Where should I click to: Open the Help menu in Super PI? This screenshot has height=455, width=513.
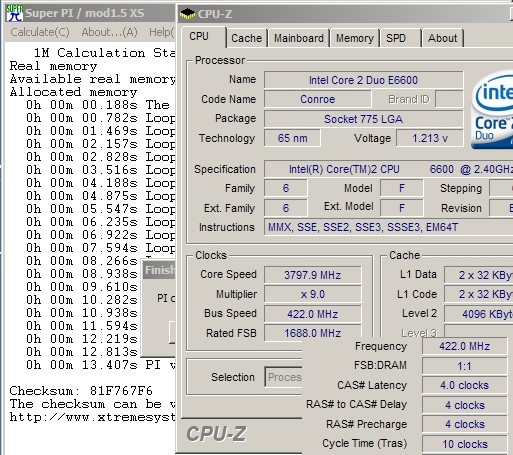pyautogui.click(x=162, y=32)
